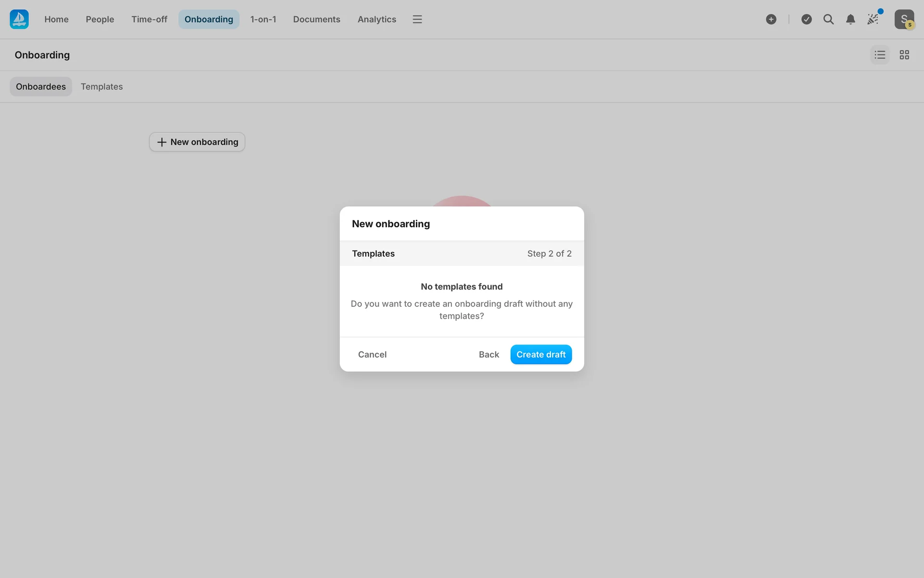This screenshot has width=924, height=578.
Task: Open the Analytics section
Action: coord(376,19)
